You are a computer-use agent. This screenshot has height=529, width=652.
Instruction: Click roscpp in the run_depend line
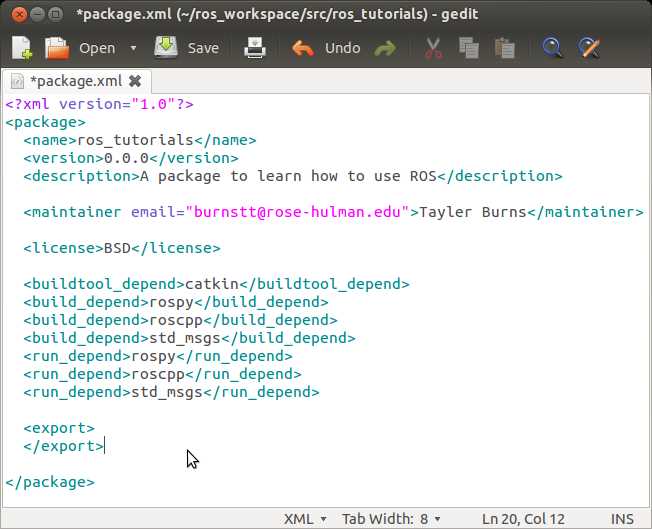pyautogui.click(x=158, y=374)
